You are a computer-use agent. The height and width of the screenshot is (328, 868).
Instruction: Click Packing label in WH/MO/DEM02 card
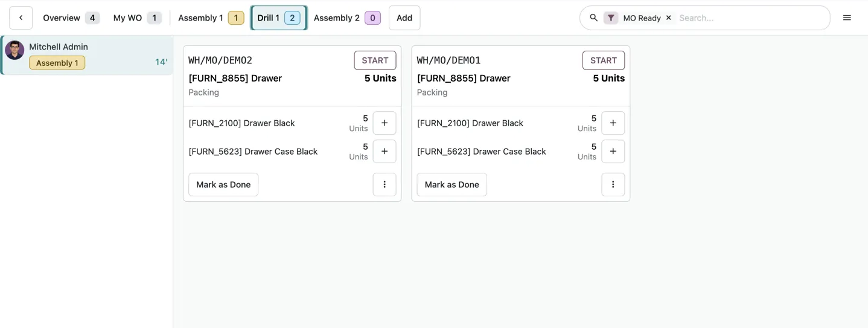pyautogui.click(x=203, y=92)
